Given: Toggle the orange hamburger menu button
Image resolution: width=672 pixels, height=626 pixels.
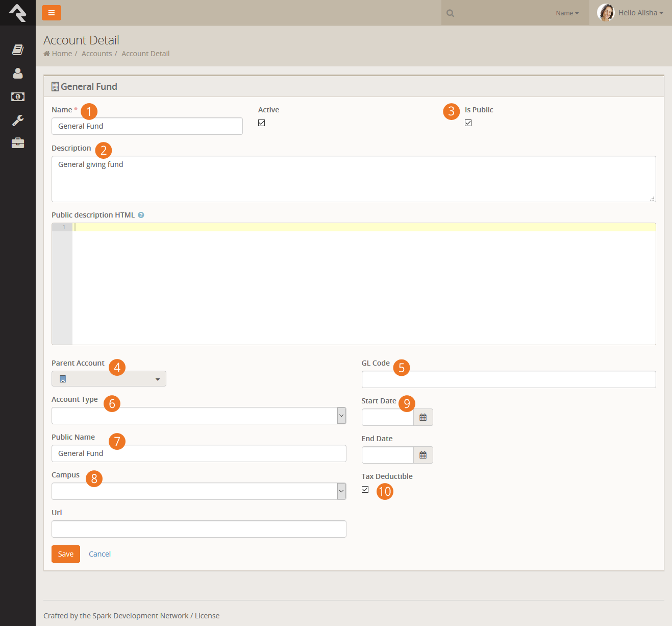Looking at the screenshot, I should (52, 13).
